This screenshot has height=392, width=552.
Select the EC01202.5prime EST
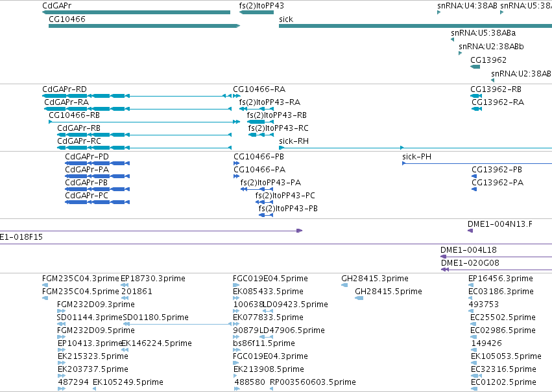coord(474,389)
